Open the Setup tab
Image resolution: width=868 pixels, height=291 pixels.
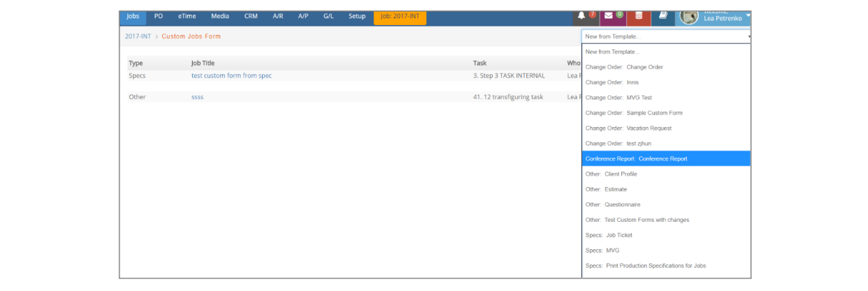pos(357,16)
